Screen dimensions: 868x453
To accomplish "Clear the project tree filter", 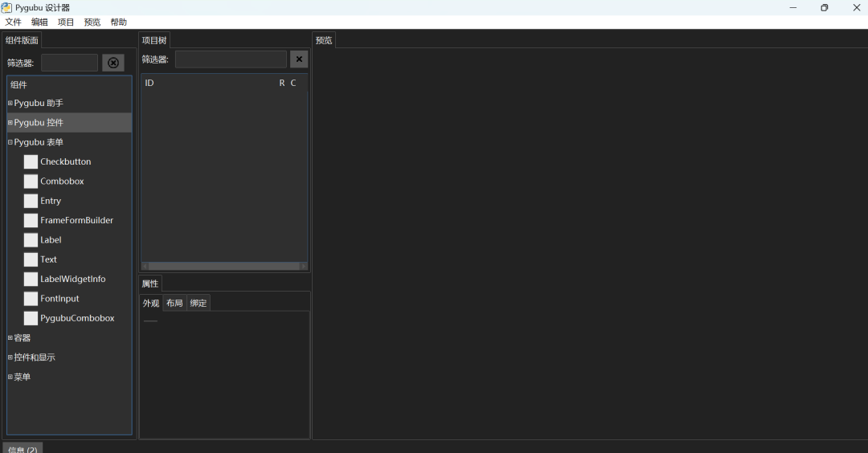I will click(x=299, y=59).
